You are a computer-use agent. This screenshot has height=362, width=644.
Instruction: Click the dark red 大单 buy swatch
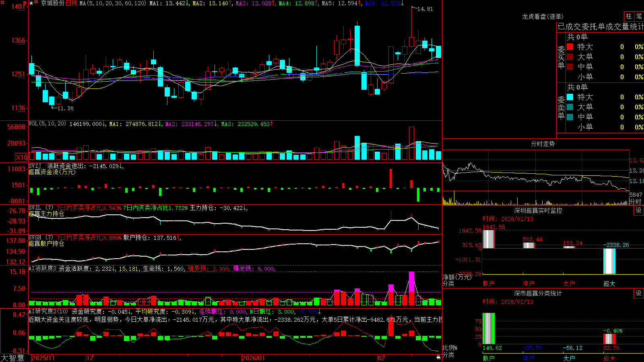pos(570,57)
